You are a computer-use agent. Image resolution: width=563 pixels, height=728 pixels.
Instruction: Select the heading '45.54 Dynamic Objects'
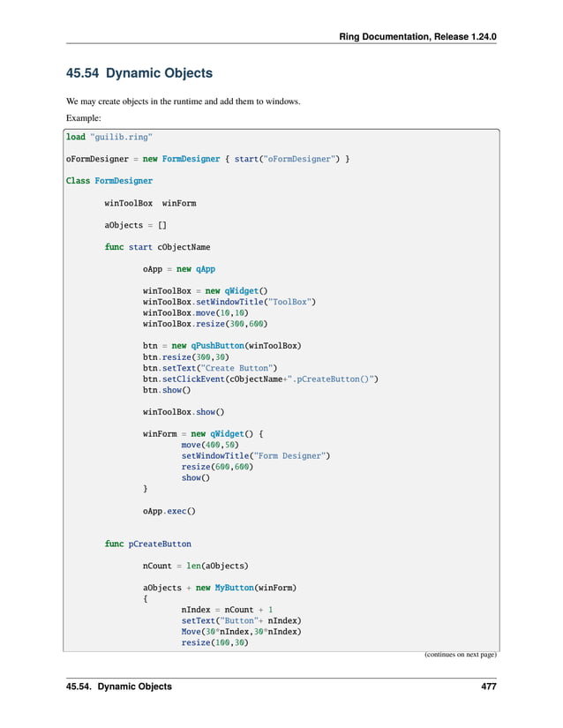click(x=139, y=73)
